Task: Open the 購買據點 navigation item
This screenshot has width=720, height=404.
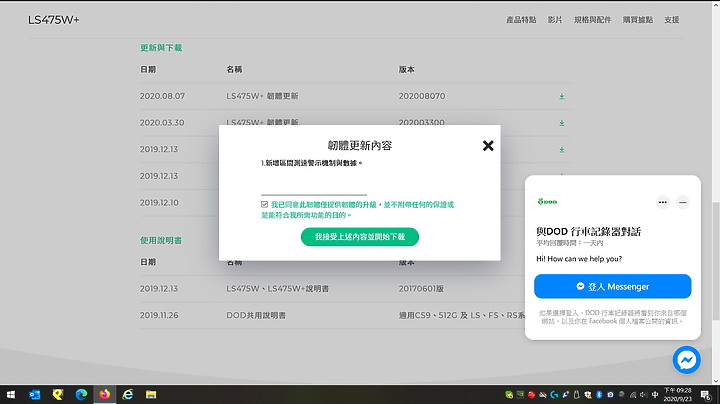Action: click(x=638, y=20)
